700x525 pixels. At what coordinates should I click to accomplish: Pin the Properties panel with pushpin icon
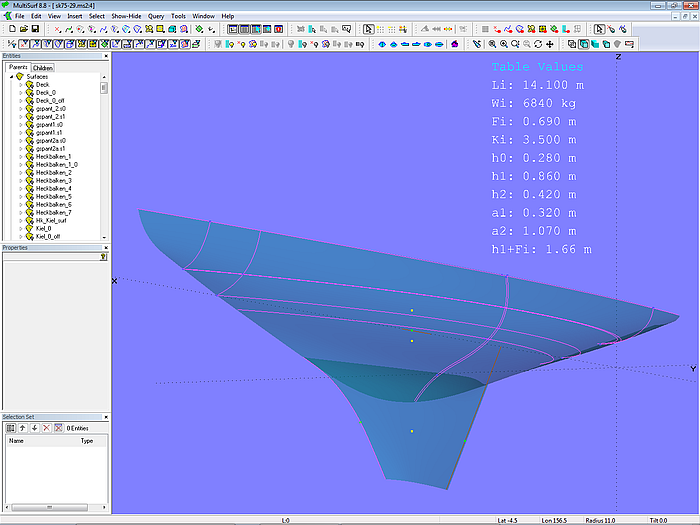coord(103,257)
